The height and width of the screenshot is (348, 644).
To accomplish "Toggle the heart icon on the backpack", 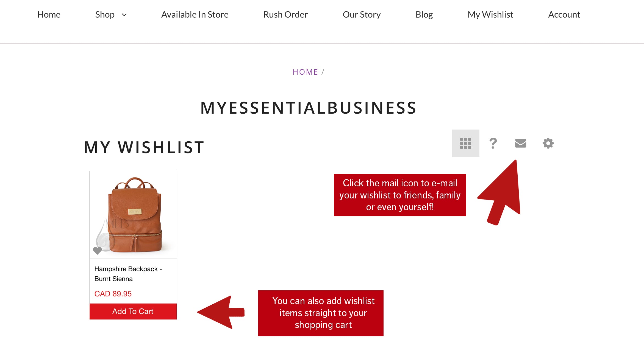I will [x=97, y=250].
